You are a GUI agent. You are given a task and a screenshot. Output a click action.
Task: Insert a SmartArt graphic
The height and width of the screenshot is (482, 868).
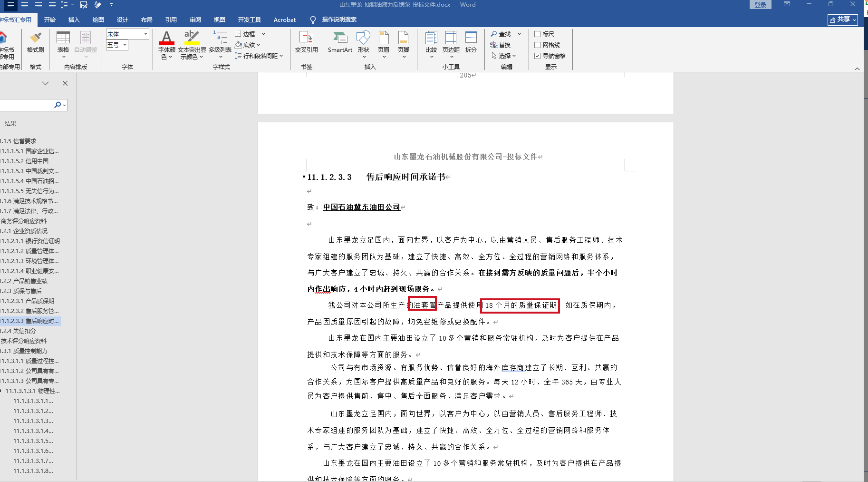(340, 43)
